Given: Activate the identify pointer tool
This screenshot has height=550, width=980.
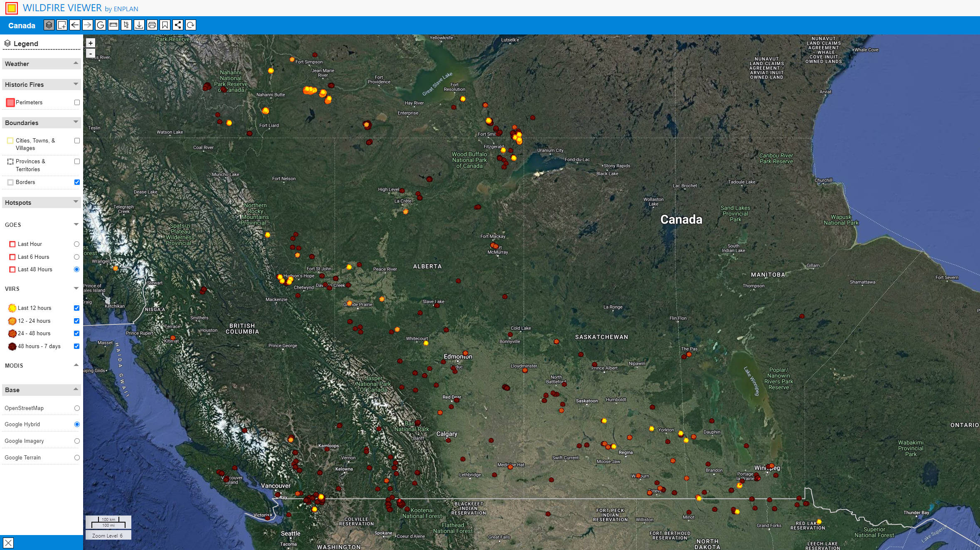Looking at the screenshot, I should [126, 25].
